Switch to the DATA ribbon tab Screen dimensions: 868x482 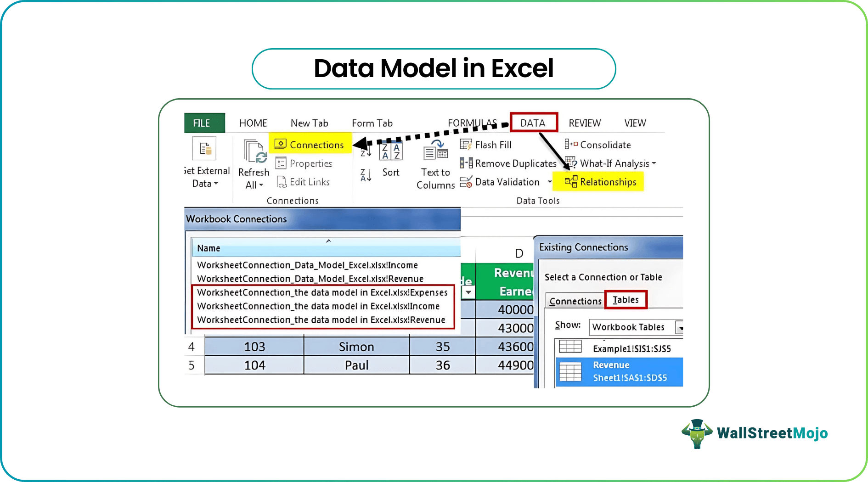[534, 123]
